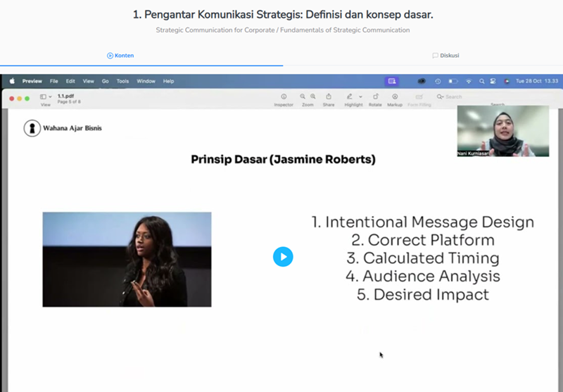Click the date and time Tue 28 Oct
Image resolution: width=563 pixels, height=392 pixels.
point(537,81)
